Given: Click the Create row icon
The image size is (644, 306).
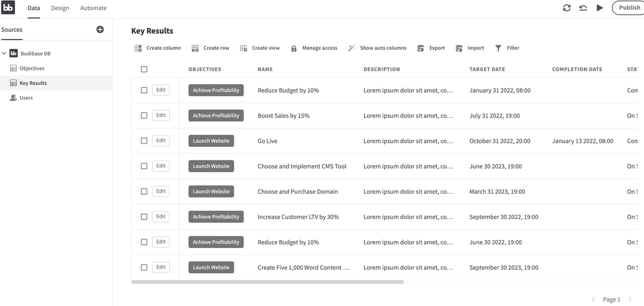Looking at the screenshot, I should coord(195,48).
